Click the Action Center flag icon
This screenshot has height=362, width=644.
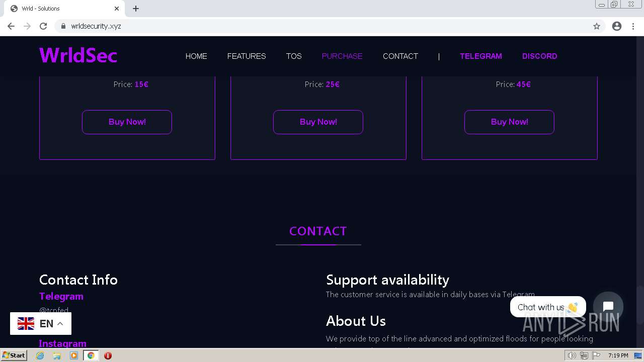pos(596,355)
